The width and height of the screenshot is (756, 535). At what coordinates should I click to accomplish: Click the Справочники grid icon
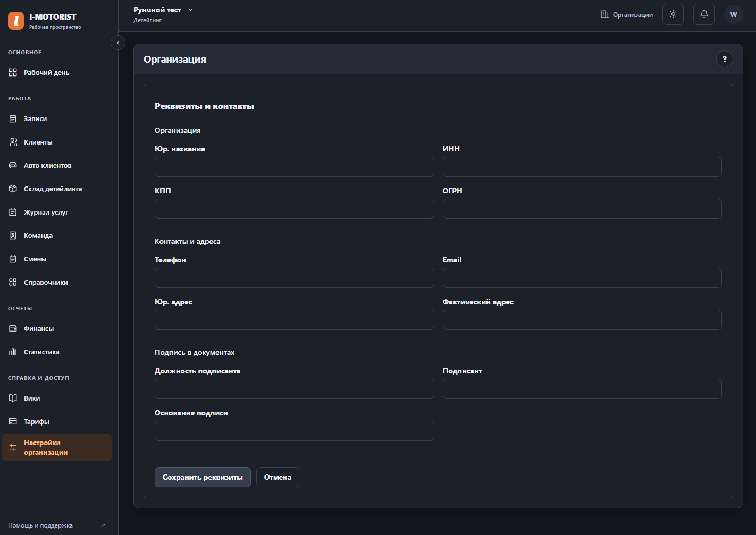pos(13,282)
